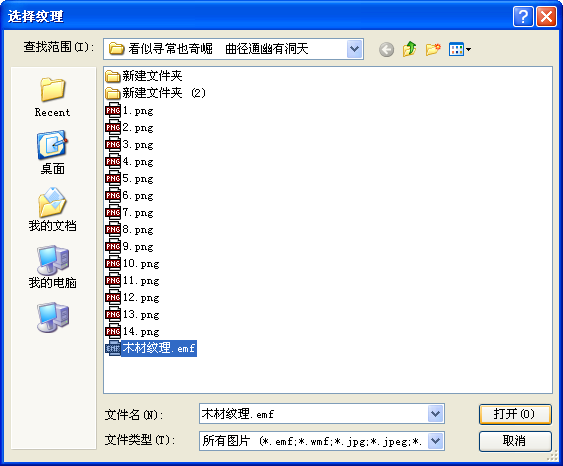This screenshot has height=466, width=563.
Task: Click the Back navigation arrow icon
Action: coord(386,50)
